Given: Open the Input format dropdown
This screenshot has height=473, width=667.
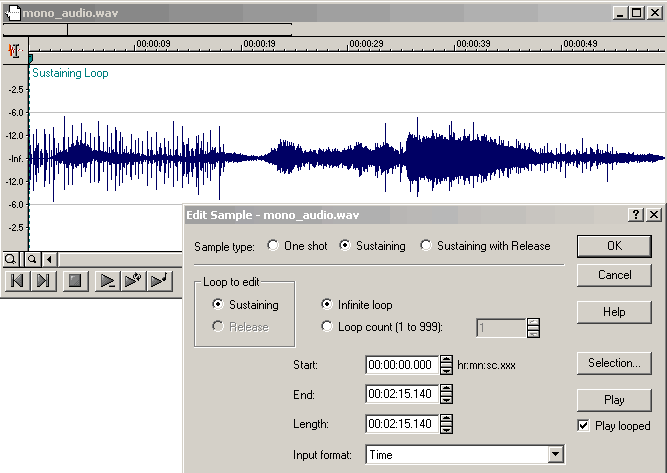Looking at the screenshot, I should pos(557,455).
